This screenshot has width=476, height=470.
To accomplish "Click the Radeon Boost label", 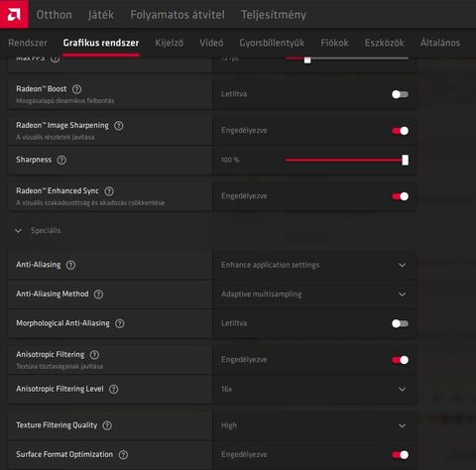I will click(42, 89).
